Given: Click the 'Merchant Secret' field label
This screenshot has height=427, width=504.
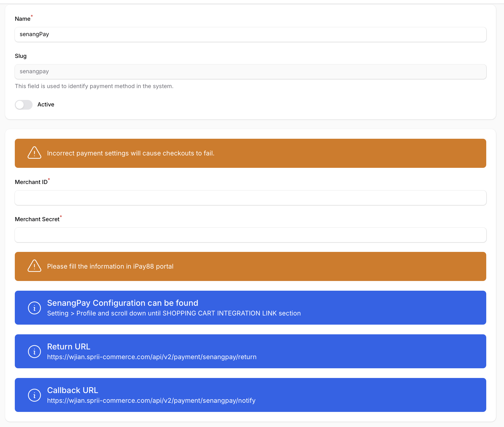Looking at the screenshot, I should pos(37,219).
